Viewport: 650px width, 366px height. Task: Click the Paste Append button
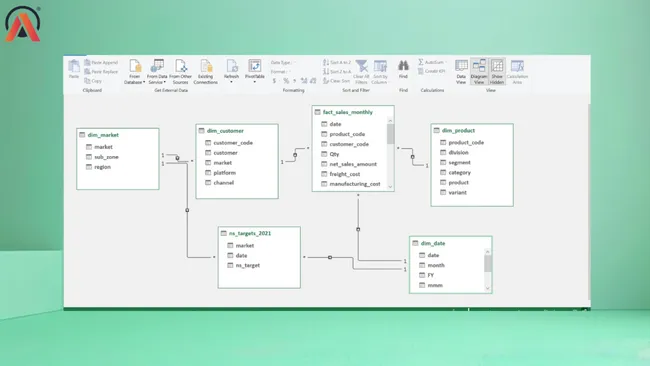(101, 63)
